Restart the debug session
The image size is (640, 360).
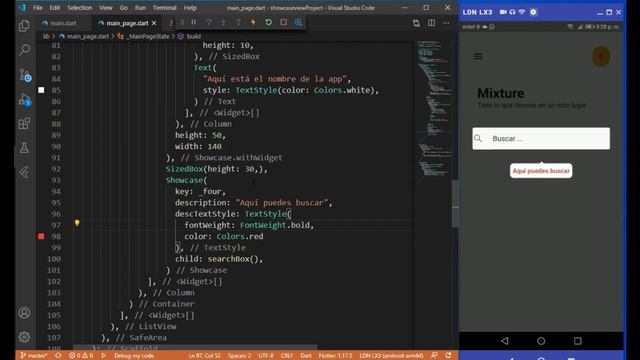pos(268,22)
